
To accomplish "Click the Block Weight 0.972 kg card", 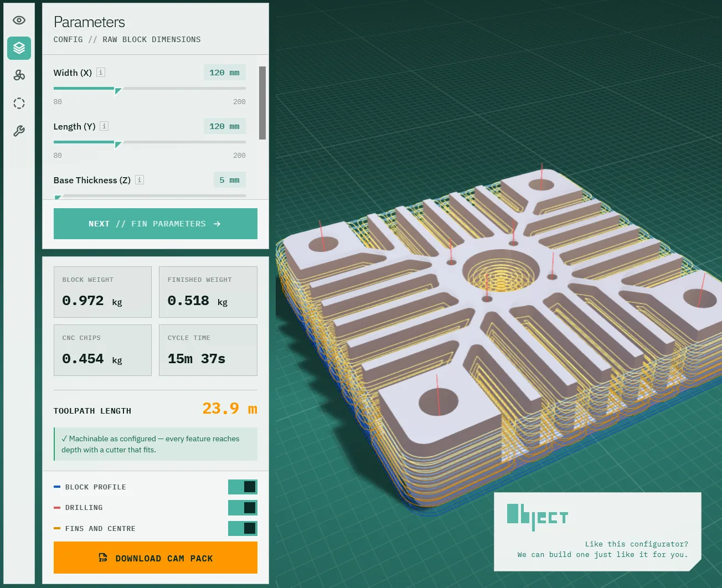I will (102, 292).
